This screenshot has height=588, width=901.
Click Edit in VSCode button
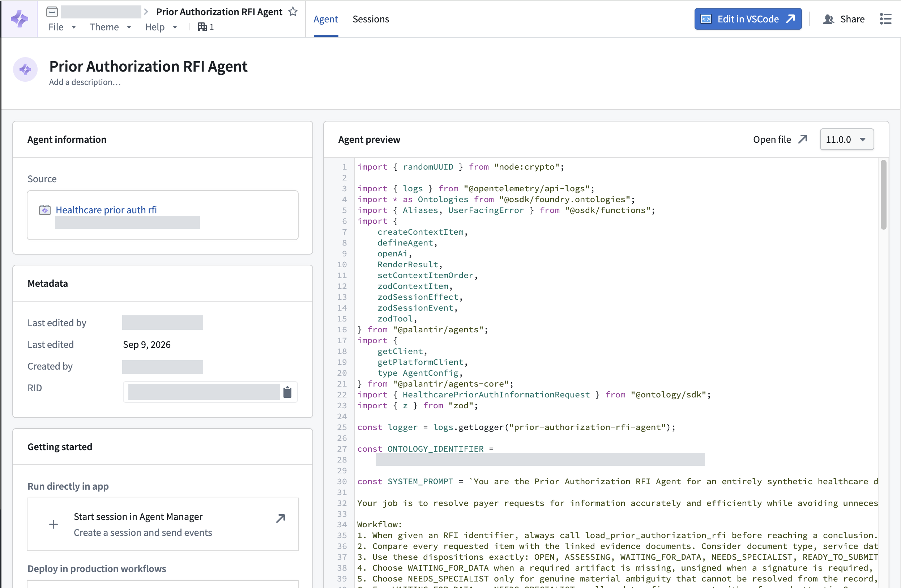pyautogui.click(x=748, y=19)
